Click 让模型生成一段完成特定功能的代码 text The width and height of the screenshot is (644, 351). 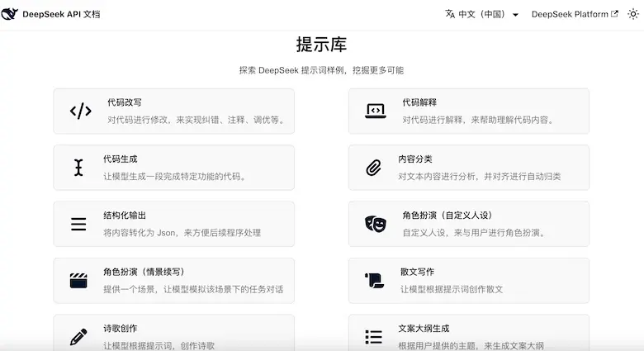click(x=174, y=176)
